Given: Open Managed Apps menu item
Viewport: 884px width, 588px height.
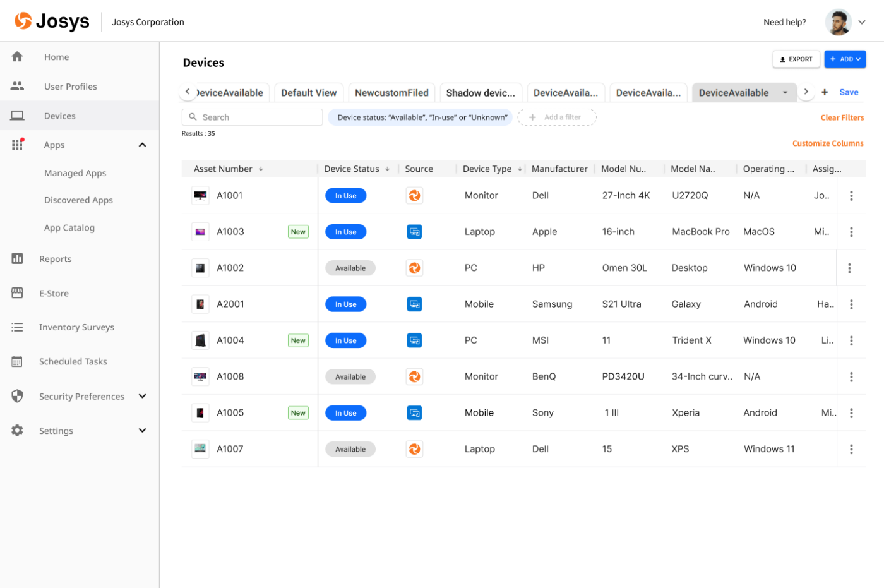Looking at the screenshot, I should [75, 173].
